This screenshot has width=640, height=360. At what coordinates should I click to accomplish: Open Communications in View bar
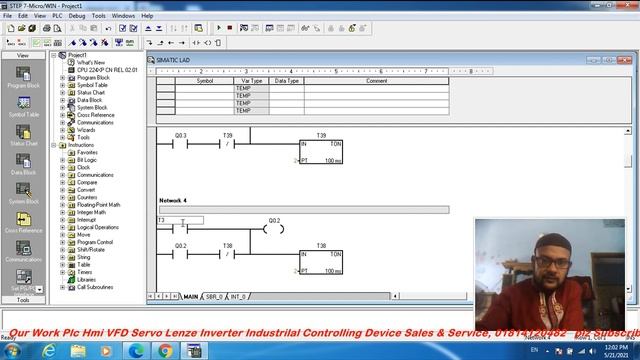[23, 251]
